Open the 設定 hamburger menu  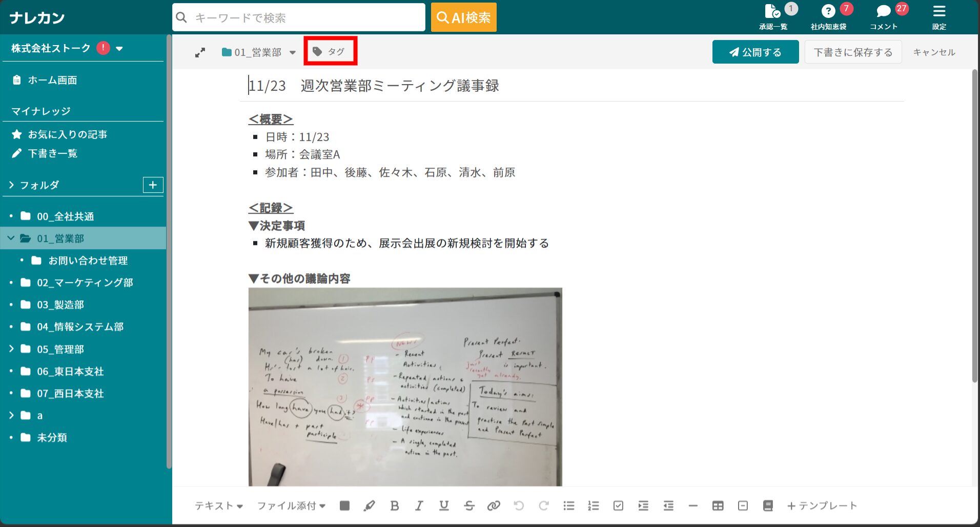(x=939, y=16)
